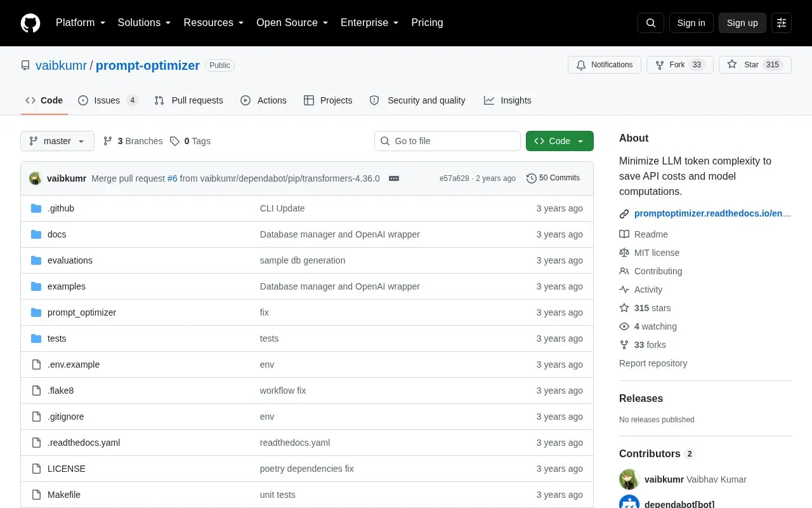812x508 pixels.
Task: Star the prompt-optimizer repository
Action: [x=755, y=65]
